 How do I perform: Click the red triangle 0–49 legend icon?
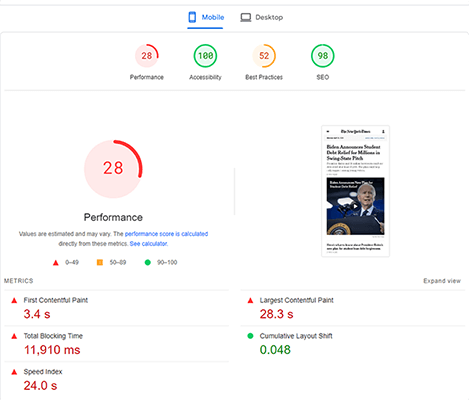point(56,263)
